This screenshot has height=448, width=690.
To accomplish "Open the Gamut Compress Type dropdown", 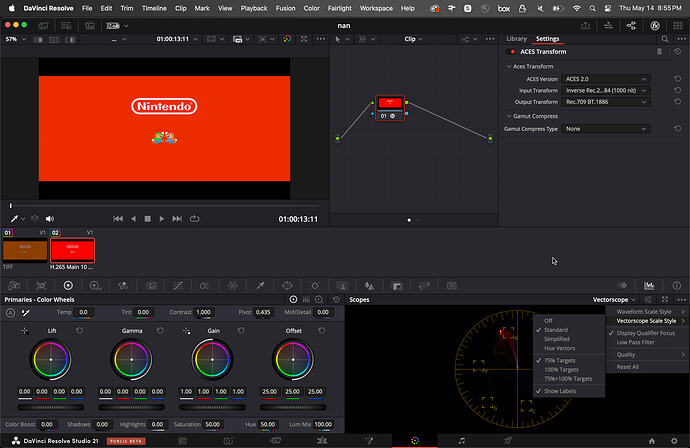I will [605, 129].
